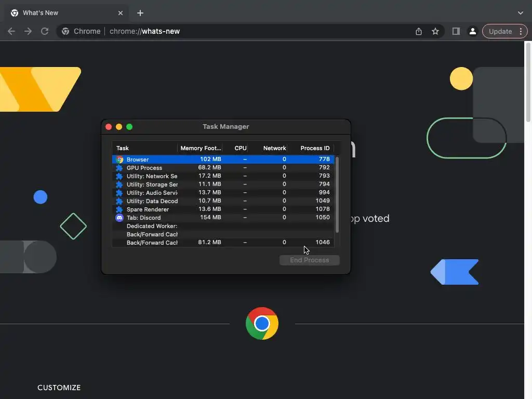This screenshot has width=532, height=399.
Task: Click the CUSTOMIZE heading text
Action: (x=59, y=388)
